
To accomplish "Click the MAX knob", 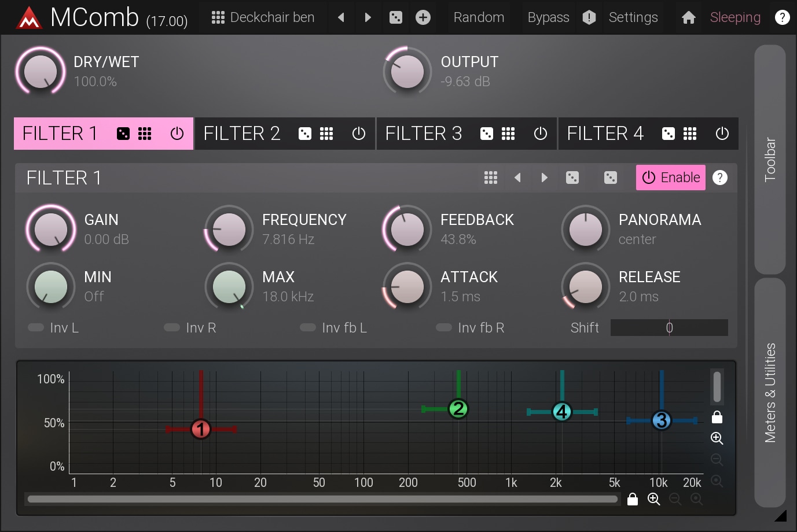I will tap(229, 286).
